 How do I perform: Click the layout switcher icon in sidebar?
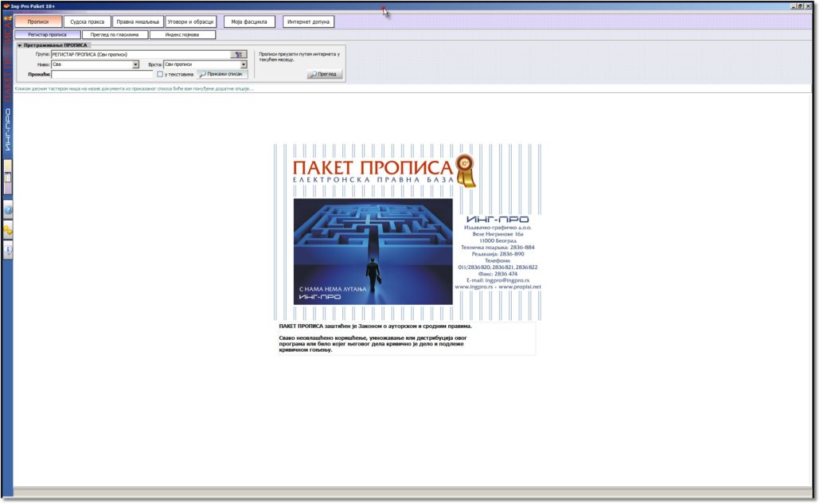(x=8, y=178)
